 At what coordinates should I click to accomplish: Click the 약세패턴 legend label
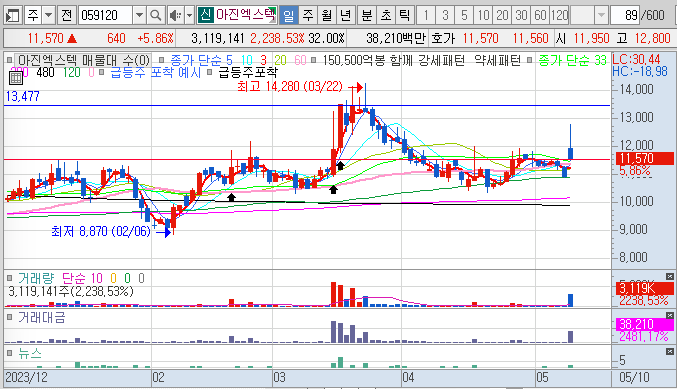tap(497, 60)
